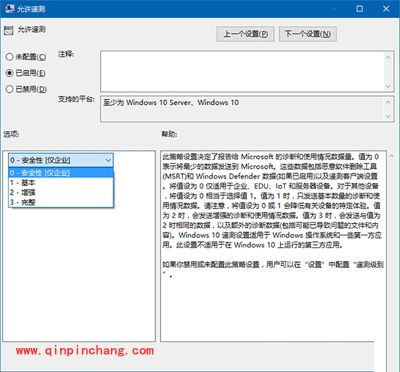Screen dimensions: 400x372
Task: Click the 帮助: label
Action: (170, 134)
